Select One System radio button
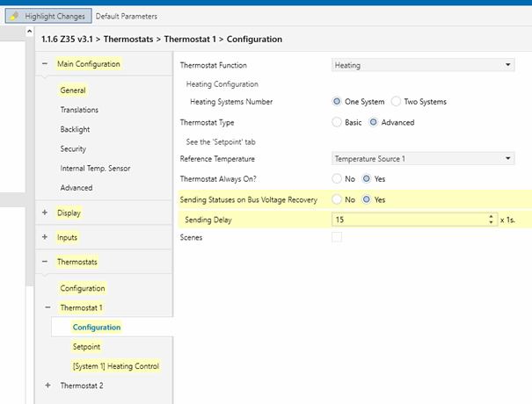 coord(337,101)
